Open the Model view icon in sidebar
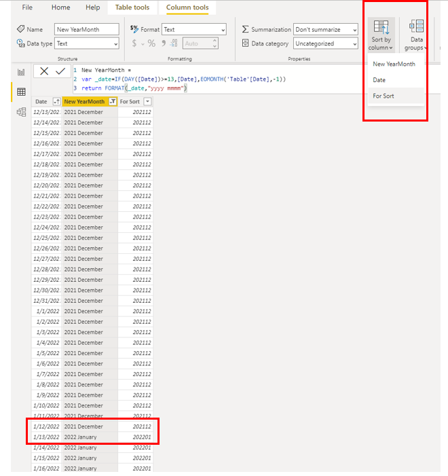Viewport: 448px width, 476px height. click(21, 112)
